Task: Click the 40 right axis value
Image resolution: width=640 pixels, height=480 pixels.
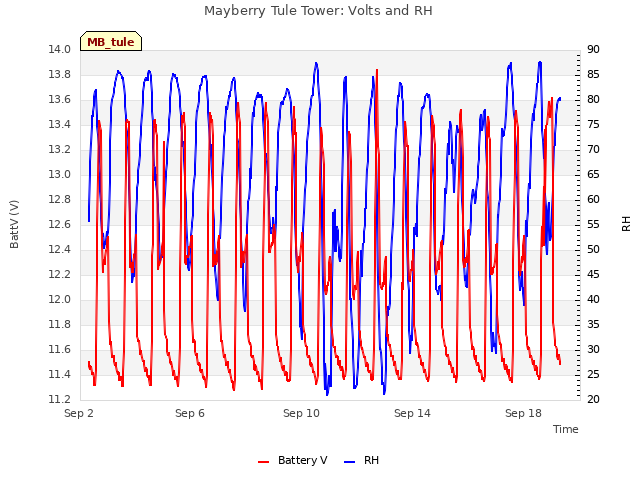Action: 593,300
